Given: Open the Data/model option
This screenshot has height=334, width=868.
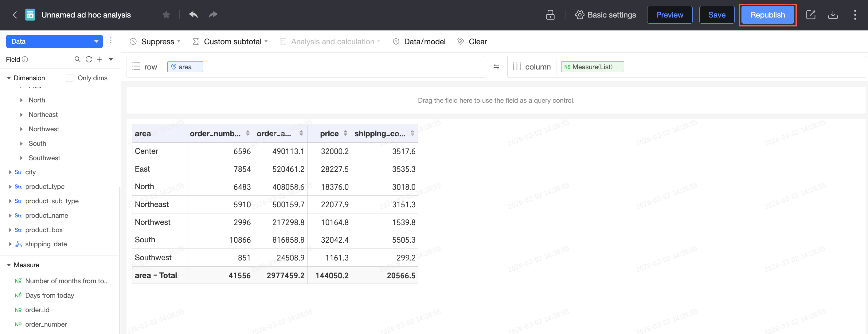Looking at the screenshot, I should pyautogui.click(x=419, y=42).
